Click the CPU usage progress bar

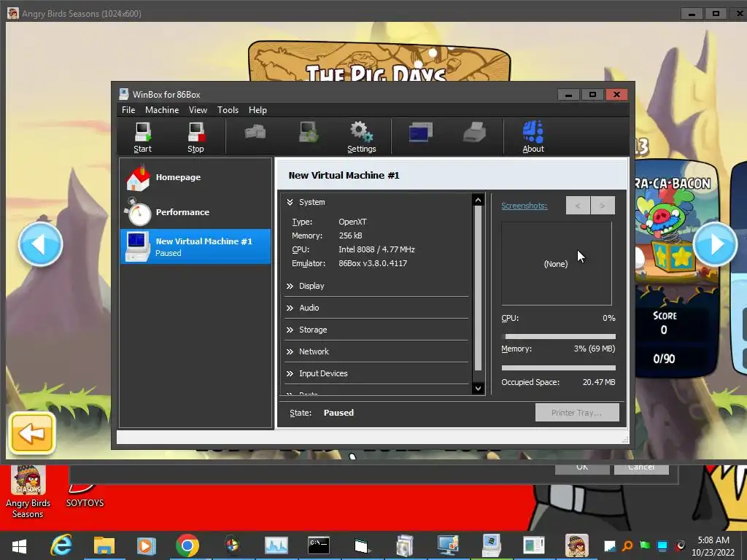coord(558,336)
